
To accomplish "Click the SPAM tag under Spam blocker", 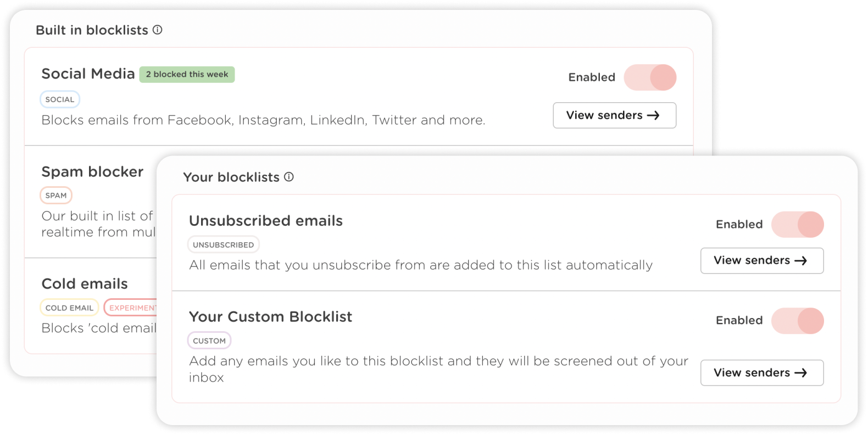I will click(x=56, y=195).
